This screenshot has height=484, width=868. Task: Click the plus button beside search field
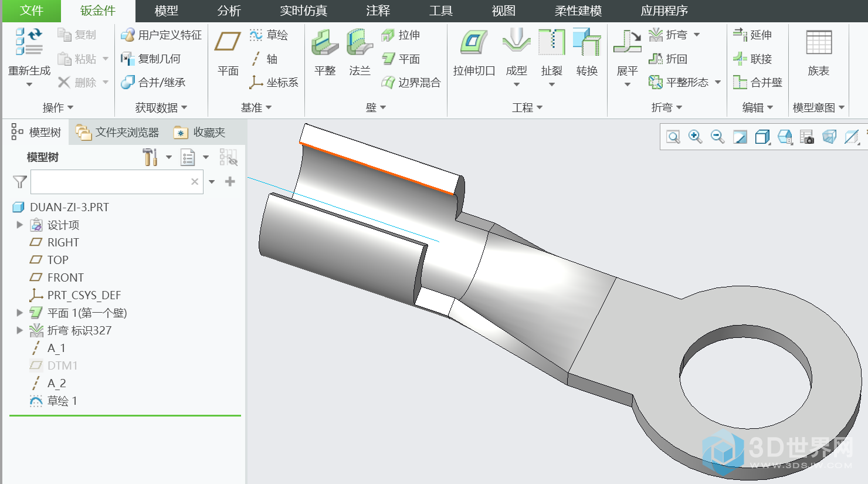[x=230, y=182]
